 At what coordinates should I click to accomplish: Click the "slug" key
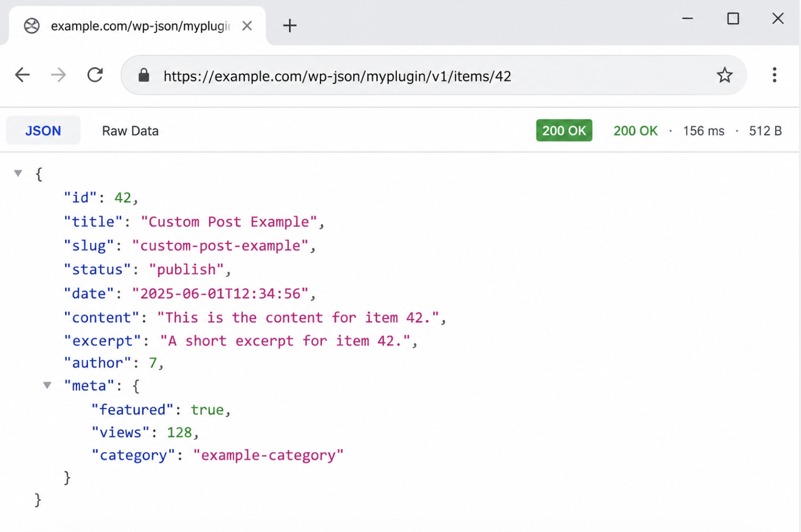click(x=89, y=245)
